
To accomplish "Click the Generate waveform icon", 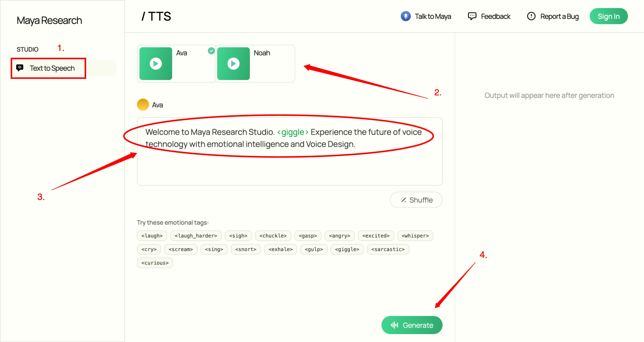I will pos(394,325).
